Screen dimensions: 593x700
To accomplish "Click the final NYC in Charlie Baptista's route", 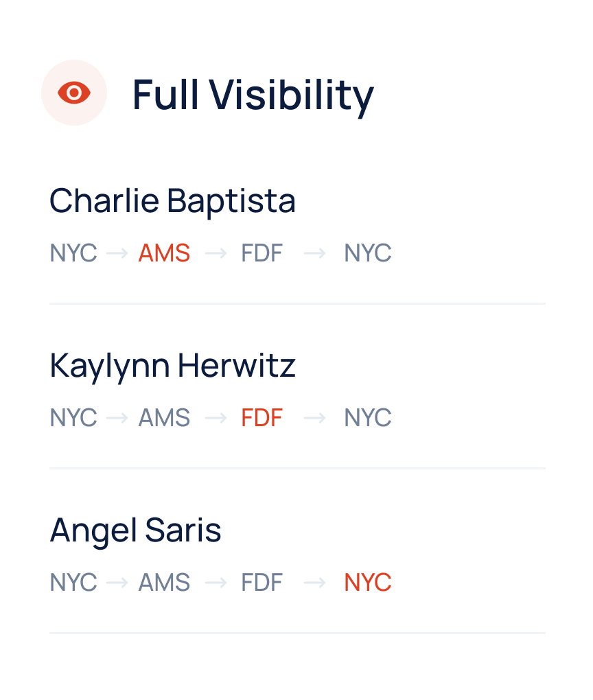I will tap(367, 253).
